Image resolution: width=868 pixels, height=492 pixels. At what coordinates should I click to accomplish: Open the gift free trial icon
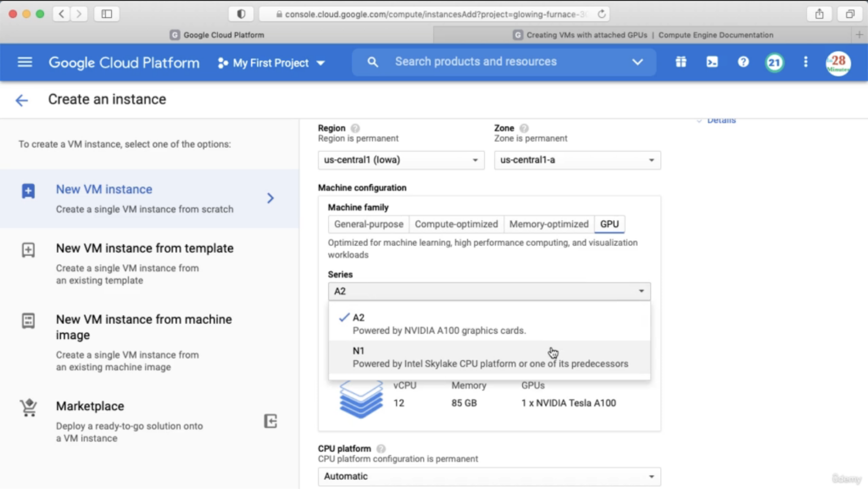pyautogui.click(x=681, y=62)
